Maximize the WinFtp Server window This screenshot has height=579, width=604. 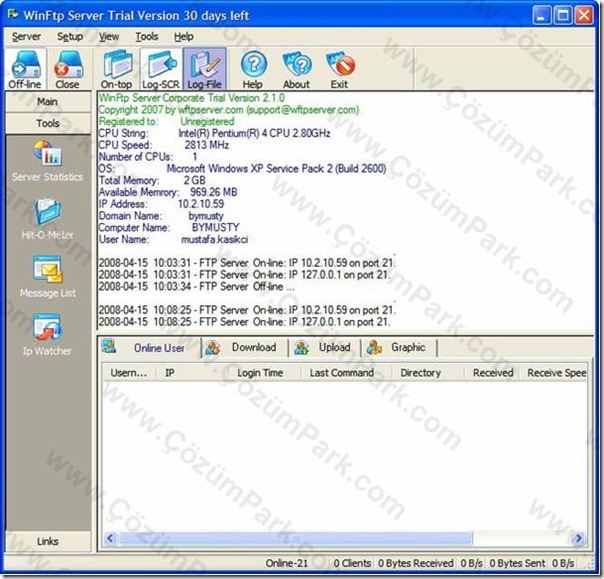coord(563,15)
